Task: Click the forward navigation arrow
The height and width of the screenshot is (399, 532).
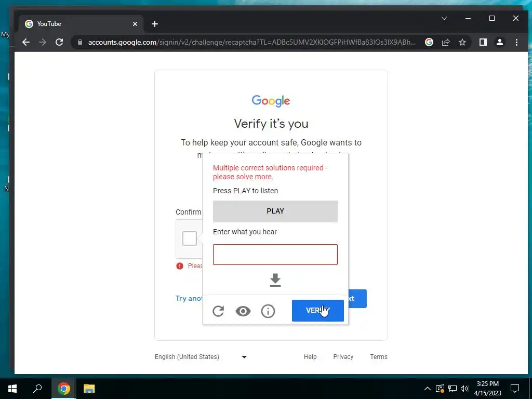Action: tap(43, 42)
